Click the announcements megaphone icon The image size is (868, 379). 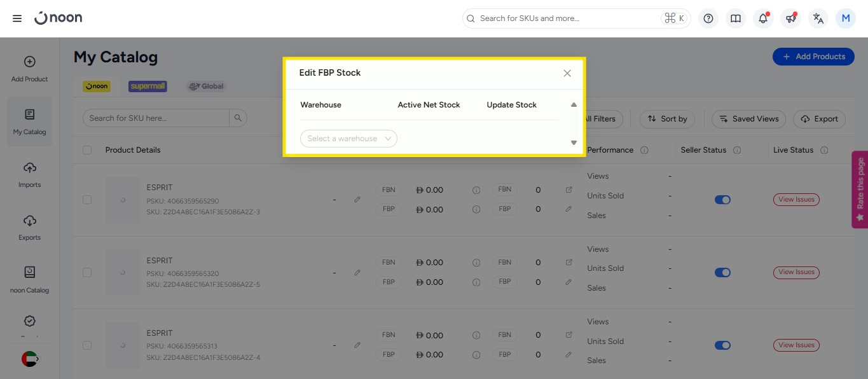point(790,18)
